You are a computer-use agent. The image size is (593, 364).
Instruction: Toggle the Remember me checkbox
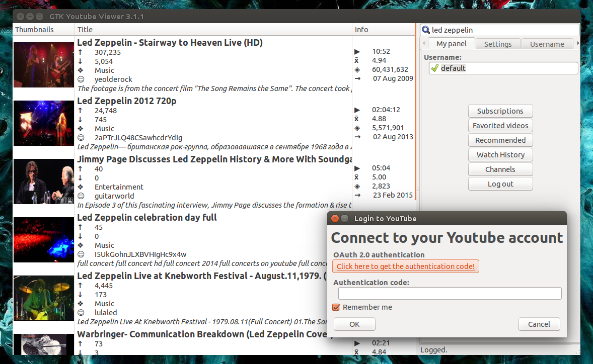(x=336, y=307)
